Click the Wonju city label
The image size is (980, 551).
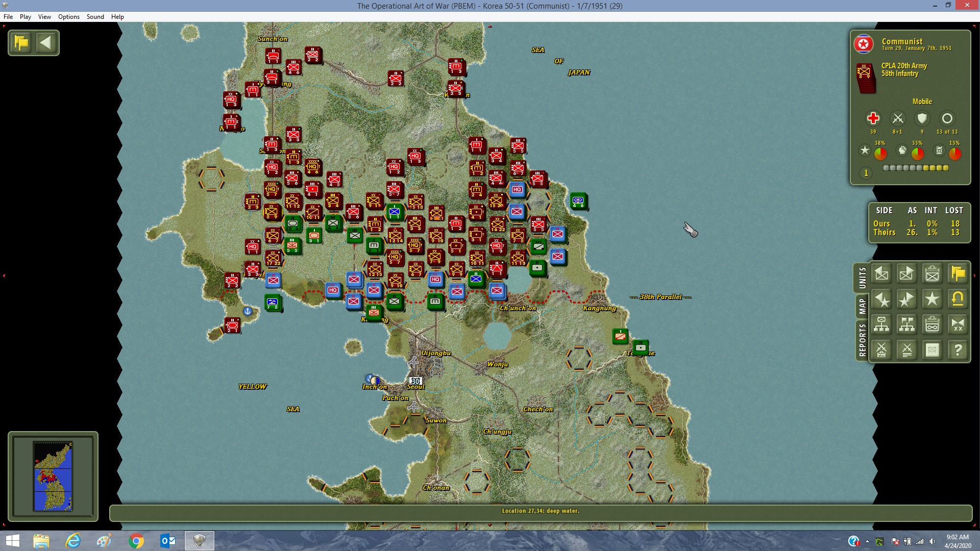(498, 364)
